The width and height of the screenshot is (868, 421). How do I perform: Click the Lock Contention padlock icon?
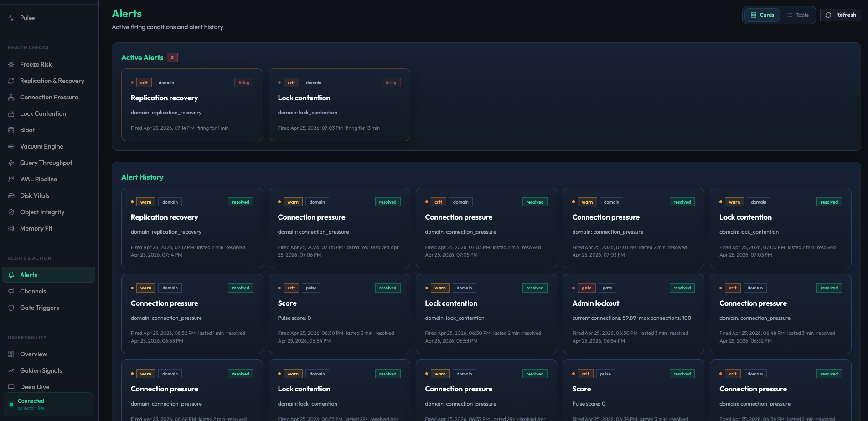[x=11, y=113]
